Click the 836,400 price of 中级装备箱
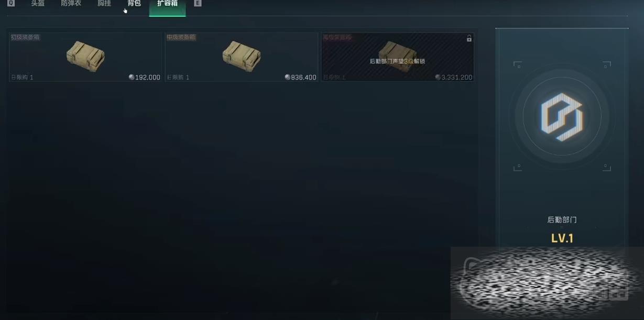This screenshot has width=644, height=320. click(x=304, y=78)
